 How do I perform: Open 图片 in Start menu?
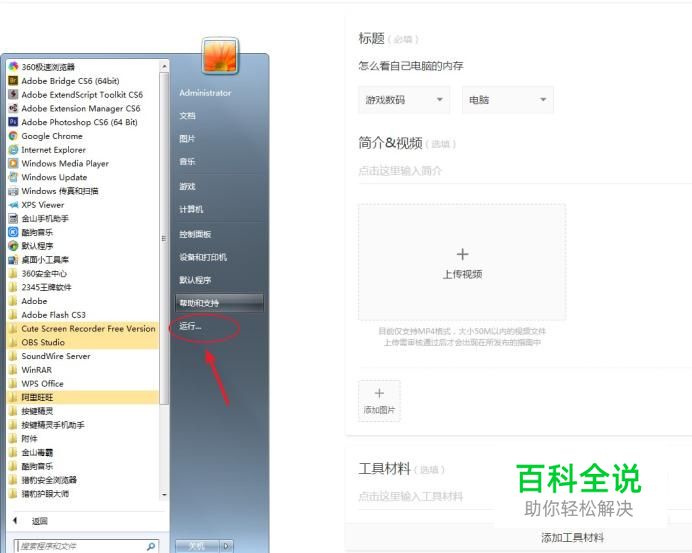pyautogui.click(x=187, y=139)
